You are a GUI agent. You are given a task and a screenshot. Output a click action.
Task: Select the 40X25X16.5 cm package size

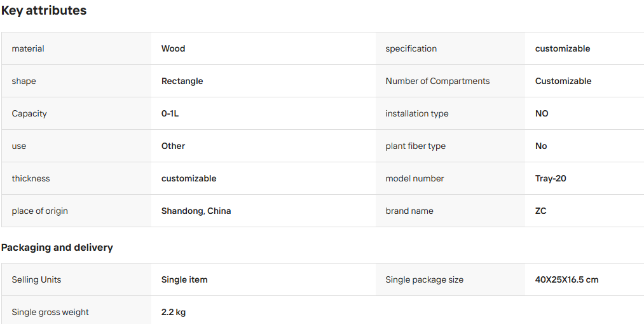pyautogui.click(x=567, y=279)
